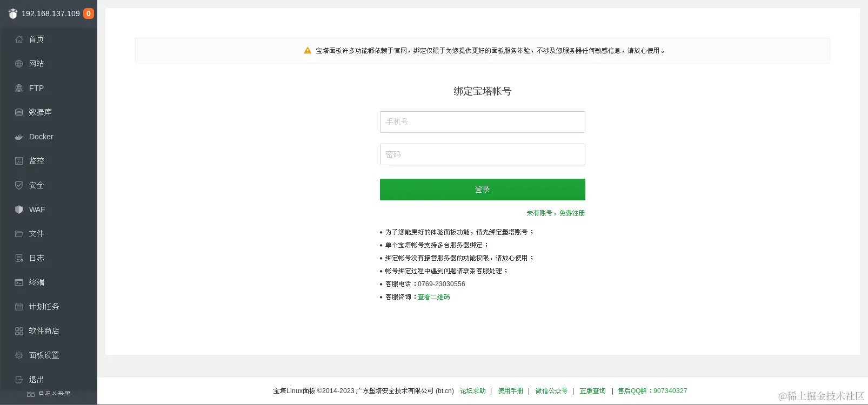Screen dimensions: 868x405
Task: Open the orange notification badge showing 0
Action: (89, 13)
